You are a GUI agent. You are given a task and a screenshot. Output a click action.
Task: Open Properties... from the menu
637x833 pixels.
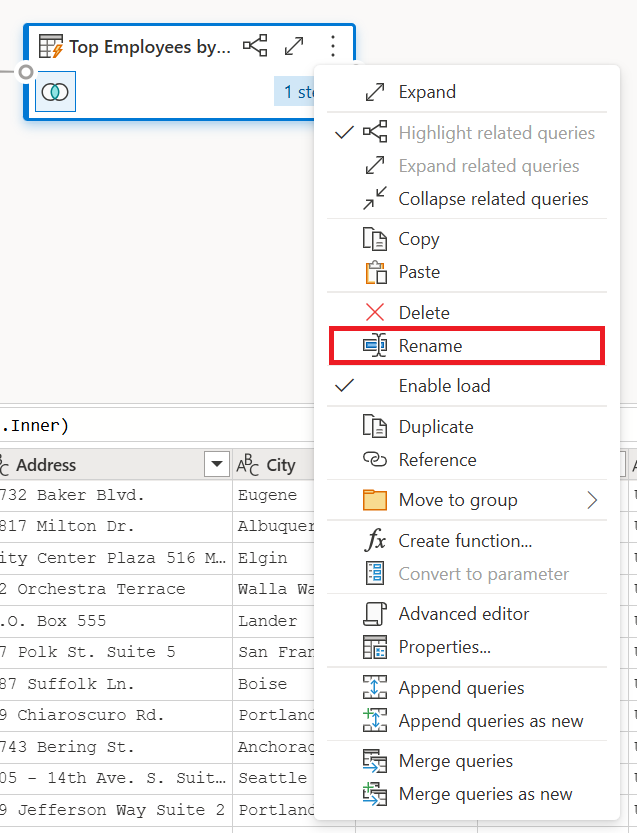click(x=467, y=647)
